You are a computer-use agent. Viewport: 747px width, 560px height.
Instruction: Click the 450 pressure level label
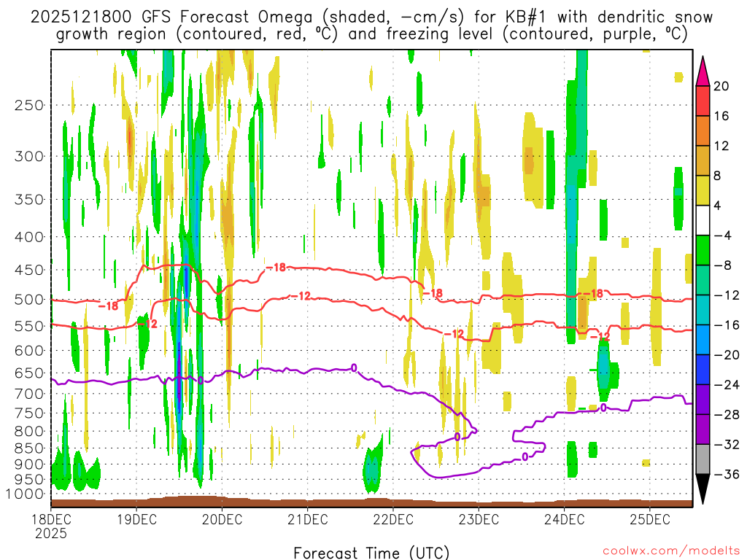[x=29, y=270]
